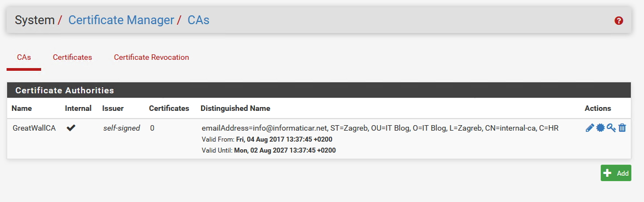
Task: Open the red help question mark icon
Action: pos(619,20)
